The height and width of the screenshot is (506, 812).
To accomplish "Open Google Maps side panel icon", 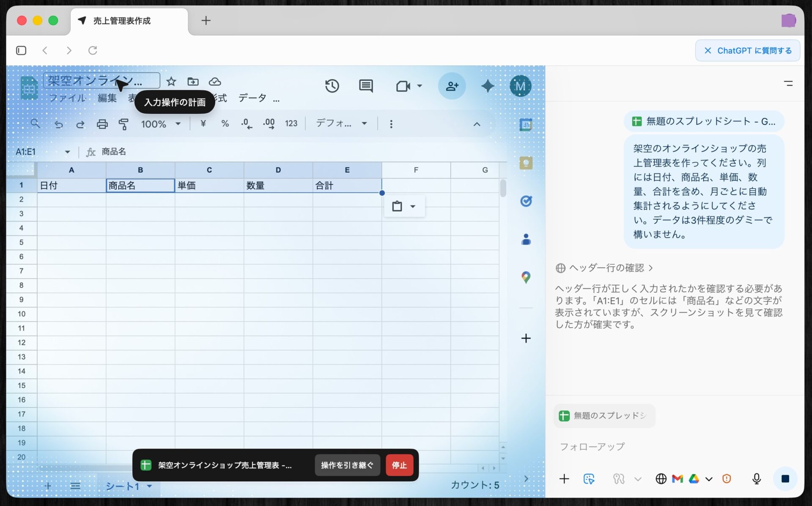I will 526,277.
